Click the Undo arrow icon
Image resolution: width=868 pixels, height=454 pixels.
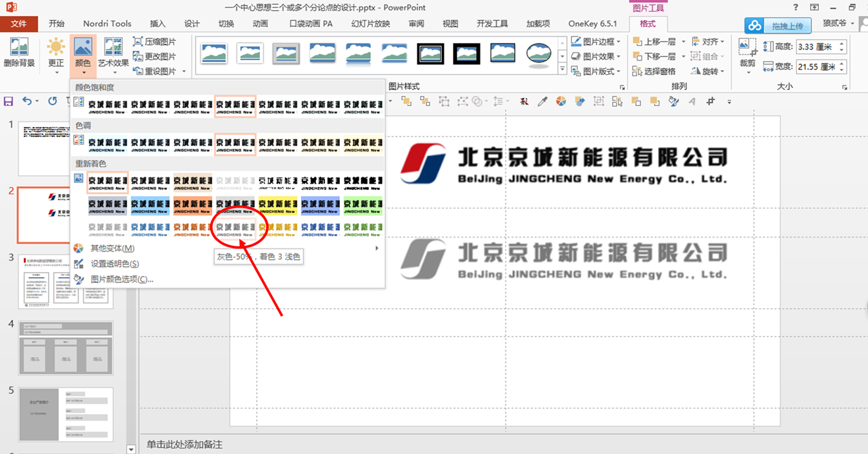(x=26, y=101)
